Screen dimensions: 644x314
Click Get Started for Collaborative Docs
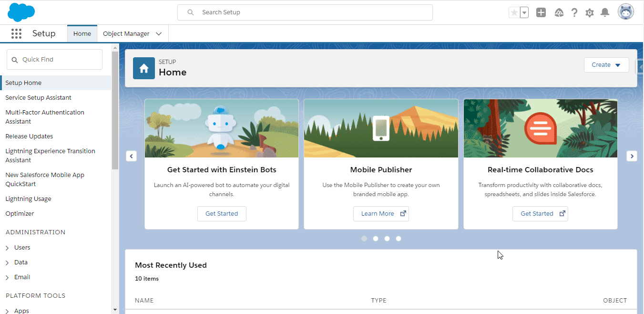point(540,214)
